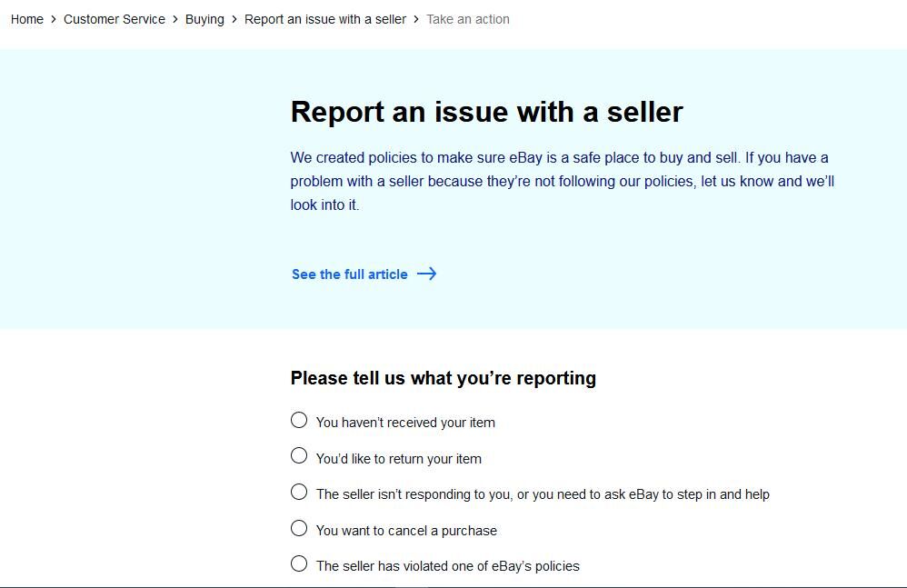Select the "seller has violated eBay's policies" radio button
This screenshot has height=588, width=907.
click(299, 564)
